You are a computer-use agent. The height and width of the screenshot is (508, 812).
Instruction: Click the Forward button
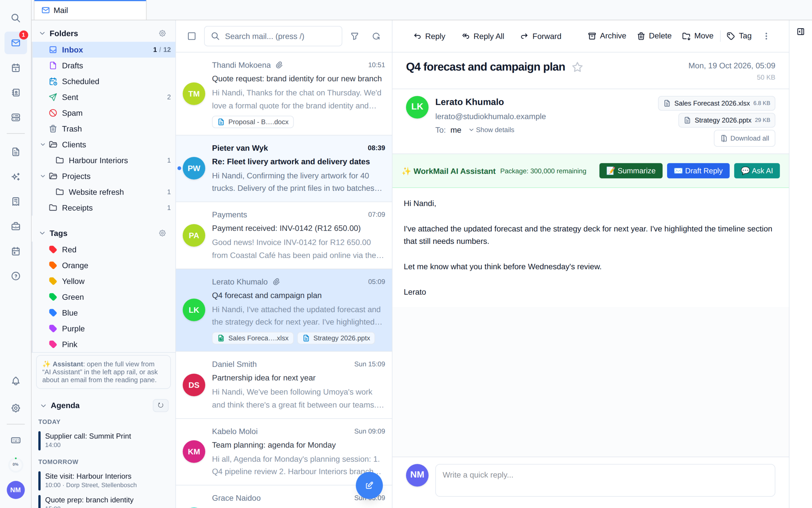tap(540, 36)
